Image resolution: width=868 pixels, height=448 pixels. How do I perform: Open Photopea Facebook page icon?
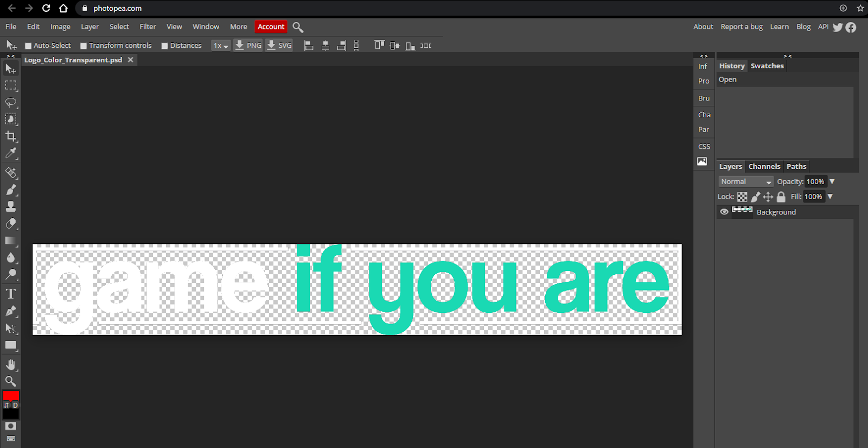click(851, 27)
